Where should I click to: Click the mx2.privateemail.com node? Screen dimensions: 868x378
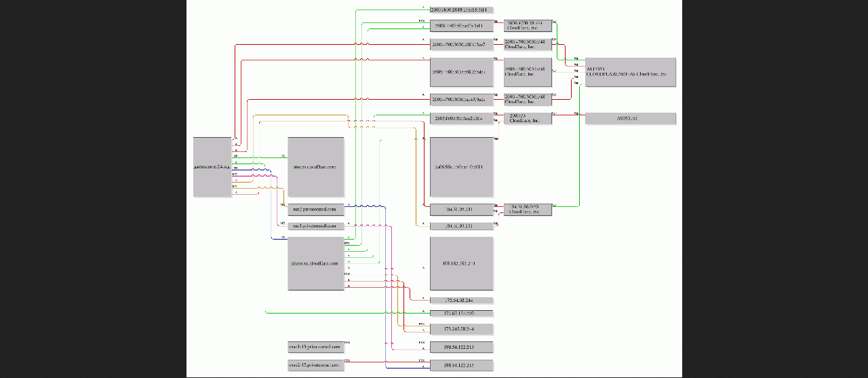tap(316, 210)
